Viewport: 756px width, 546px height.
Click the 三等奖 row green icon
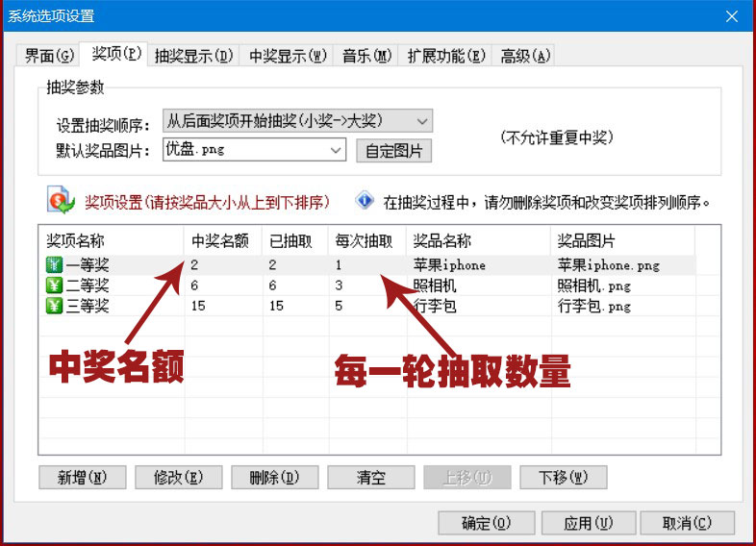click(x=53, y=306)
